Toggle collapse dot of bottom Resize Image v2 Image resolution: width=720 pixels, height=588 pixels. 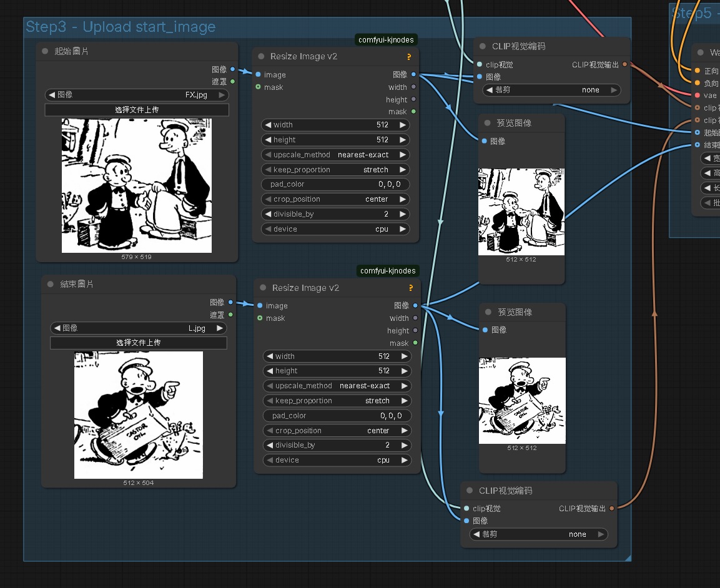tap(263, 288)
